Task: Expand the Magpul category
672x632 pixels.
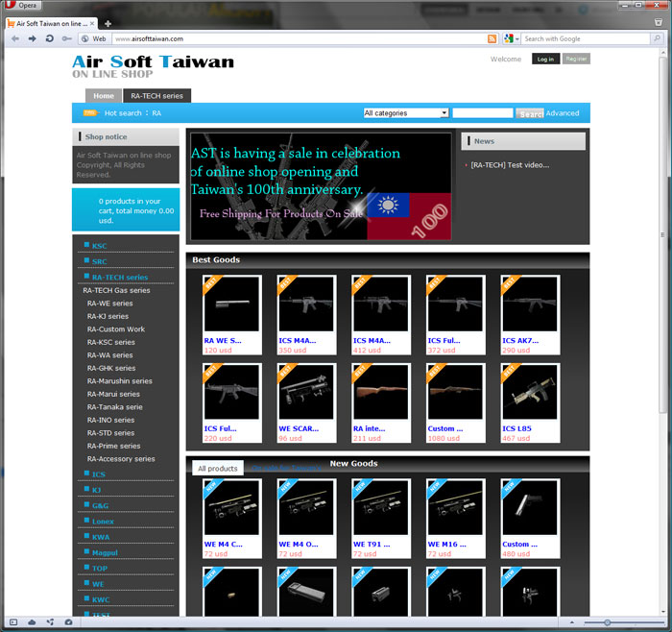Action: coord(105,552)
